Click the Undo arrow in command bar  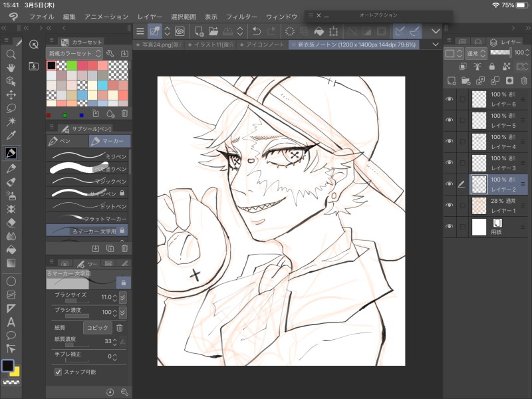(257, 31)
